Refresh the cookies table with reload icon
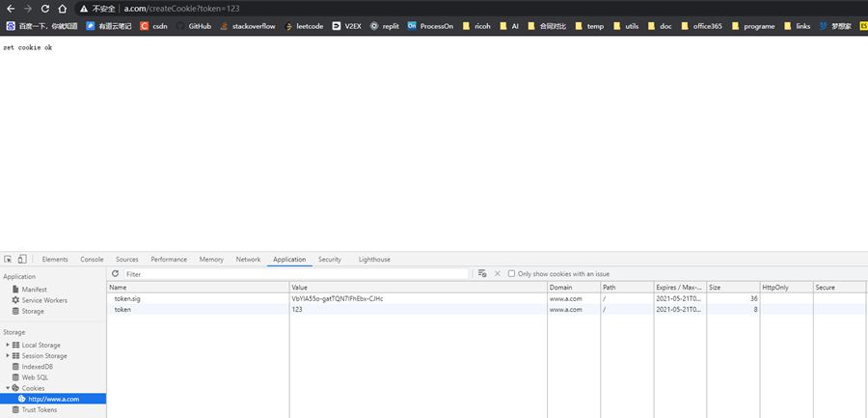The height and width of the screenshot is (418, 868). pyautogui.click(x=116, y=274)
